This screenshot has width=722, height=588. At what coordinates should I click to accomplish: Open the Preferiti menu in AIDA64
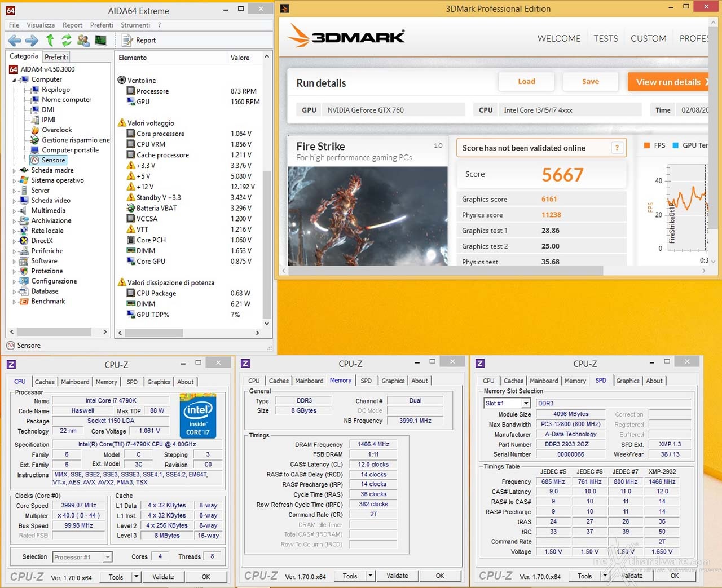(x=102, y=25)
